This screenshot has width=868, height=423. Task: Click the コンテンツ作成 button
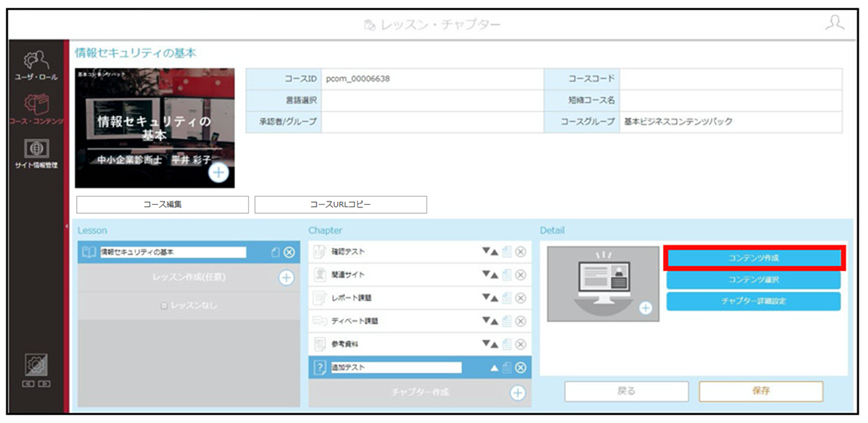[x=753, y=258]
